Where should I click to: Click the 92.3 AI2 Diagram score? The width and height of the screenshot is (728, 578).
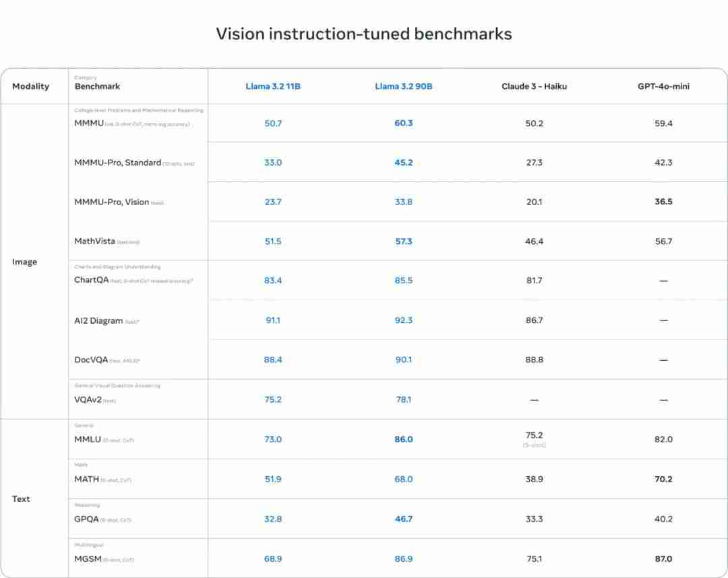coord(404,320)
